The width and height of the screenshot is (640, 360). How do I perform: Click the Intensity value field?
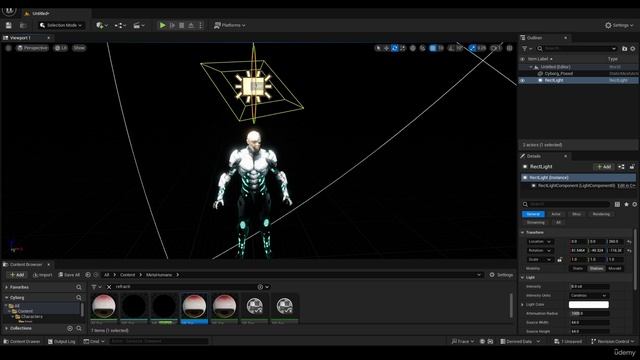click(589, 287)
